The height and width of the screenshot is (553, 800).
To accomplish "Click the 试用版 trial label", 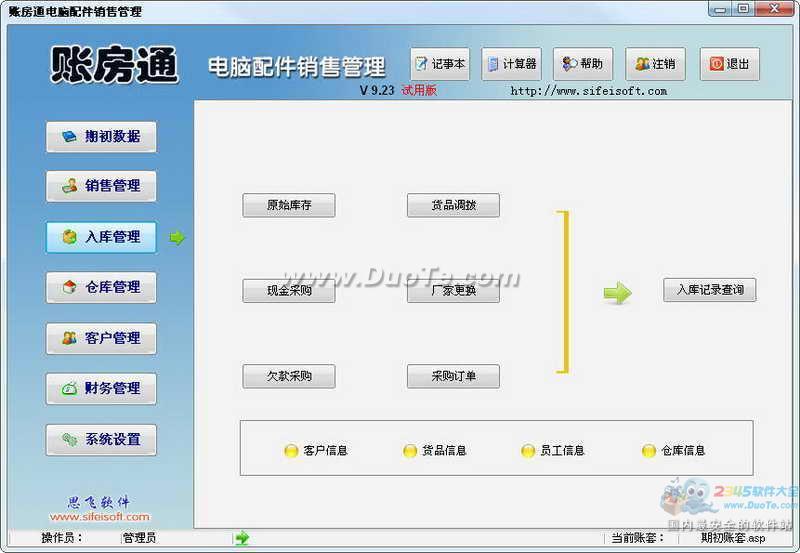I will 419,90.
